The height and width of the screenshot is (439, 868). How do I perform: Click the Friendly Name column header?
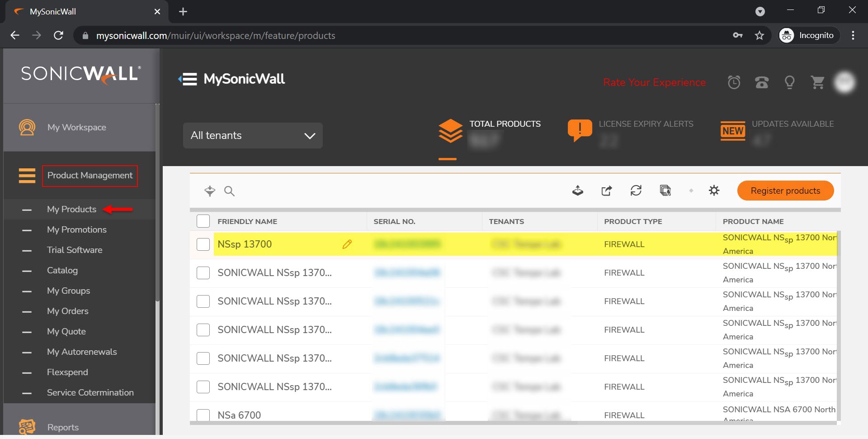coord(247,221)
